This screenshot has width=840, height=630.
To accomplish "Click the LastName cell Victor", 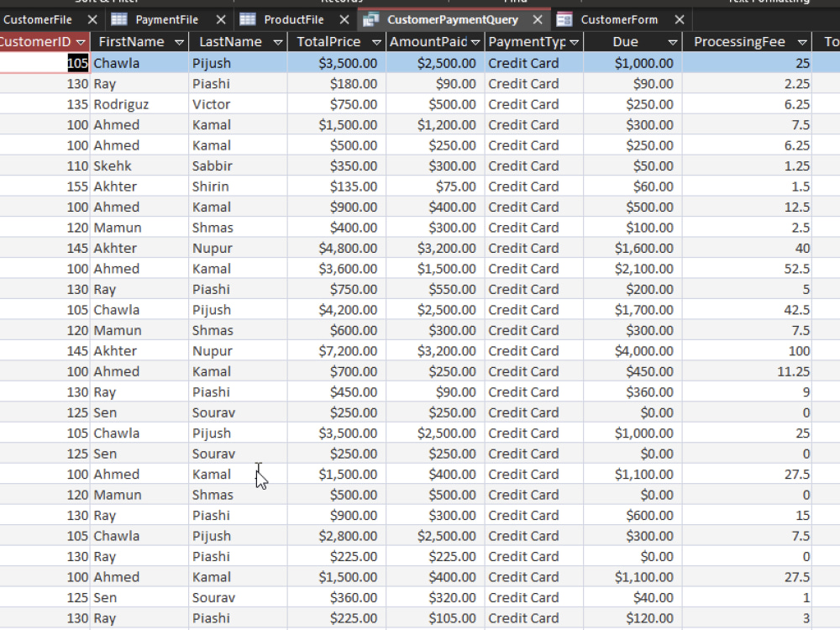I will (238, 104).
